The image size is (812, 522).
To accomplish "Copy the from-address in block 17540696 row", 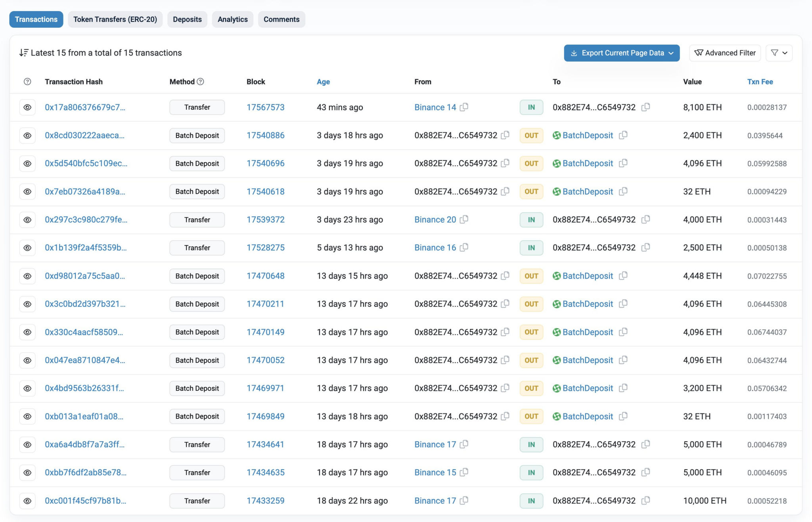I will (x=505, y=163).
